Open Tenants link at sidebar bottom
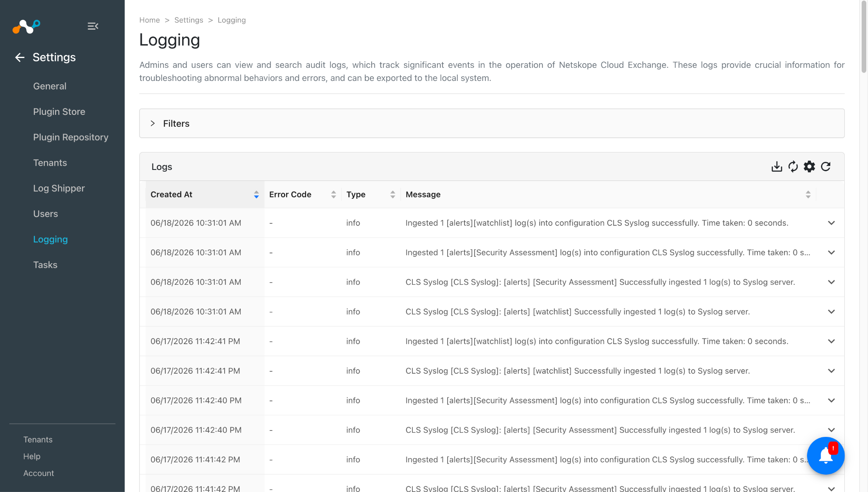 tap(38, 439)
